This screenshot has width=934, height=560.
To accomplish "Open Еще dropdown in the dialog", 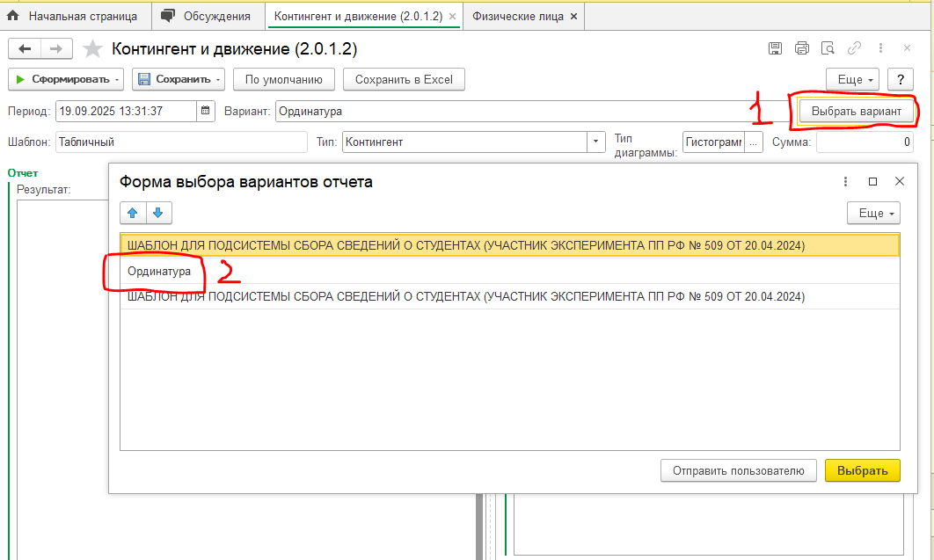I will click(x=873, y=213).
